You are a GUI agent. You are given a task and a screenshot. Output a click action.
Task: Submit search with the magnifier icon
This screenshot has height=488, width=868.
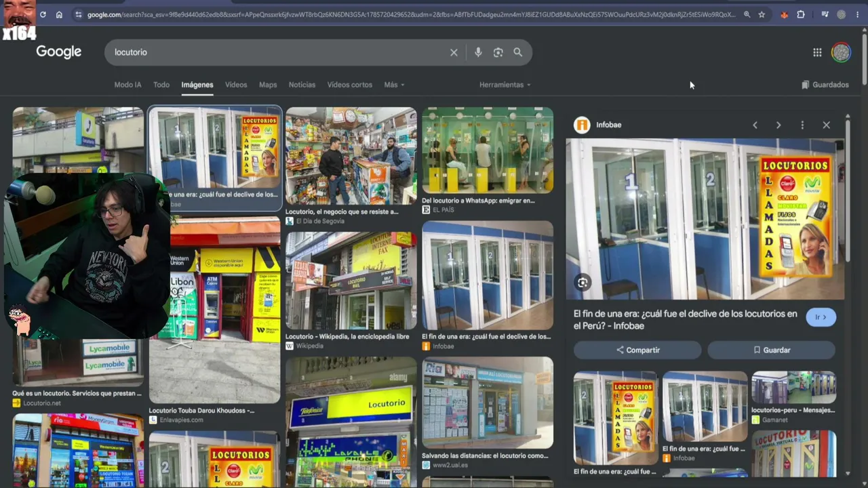(x=518, y=52)
